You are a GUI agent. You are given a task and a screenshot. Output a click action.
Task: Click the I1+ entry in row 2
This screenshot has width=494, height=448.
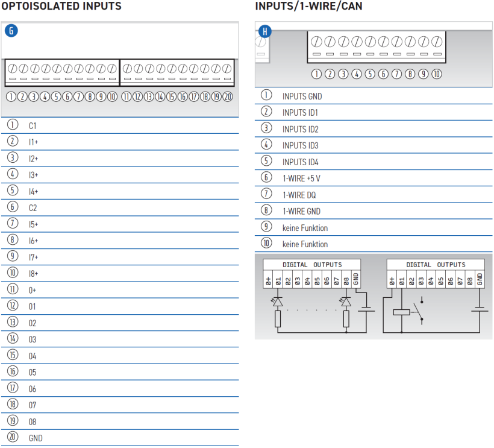33,142
